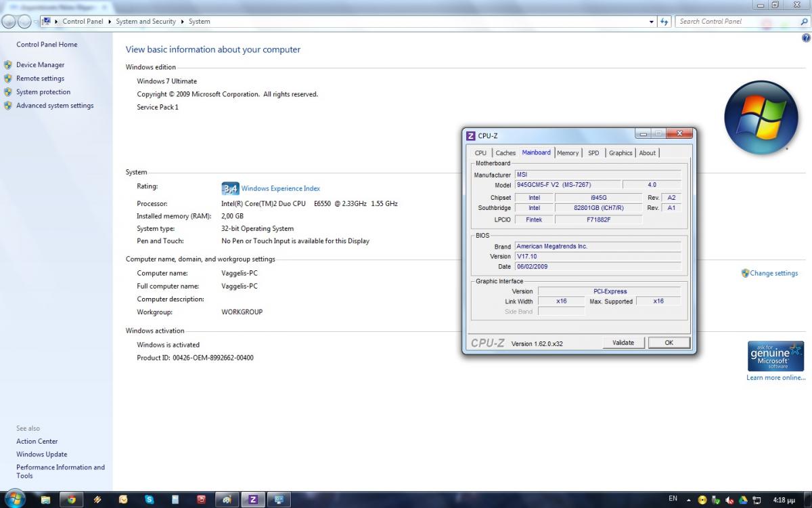Open System protection link
This screenshot has height=508, width=812.
click(x=43, y=92)
